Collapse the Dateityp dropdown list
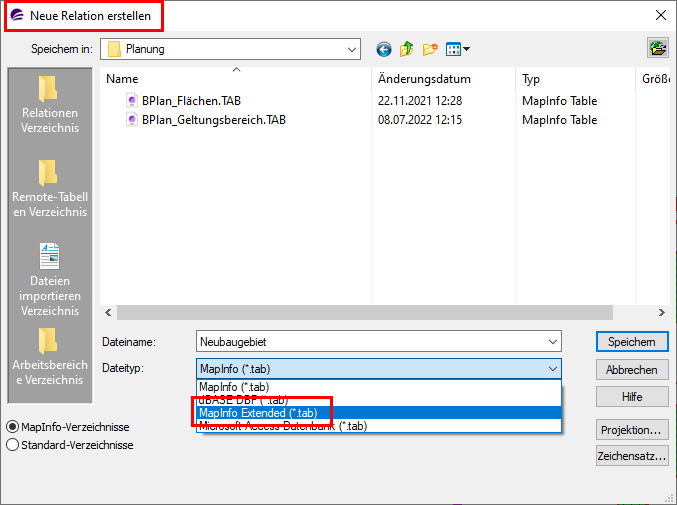This screenshot has height=505, width=677. coord(553,369)
